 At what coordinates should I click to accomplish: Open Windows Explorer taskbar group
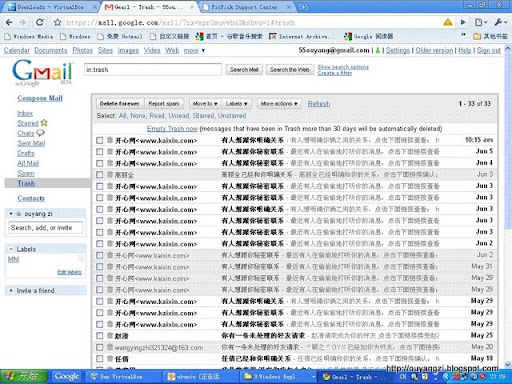pyautogui.click(x=279, y=377)
